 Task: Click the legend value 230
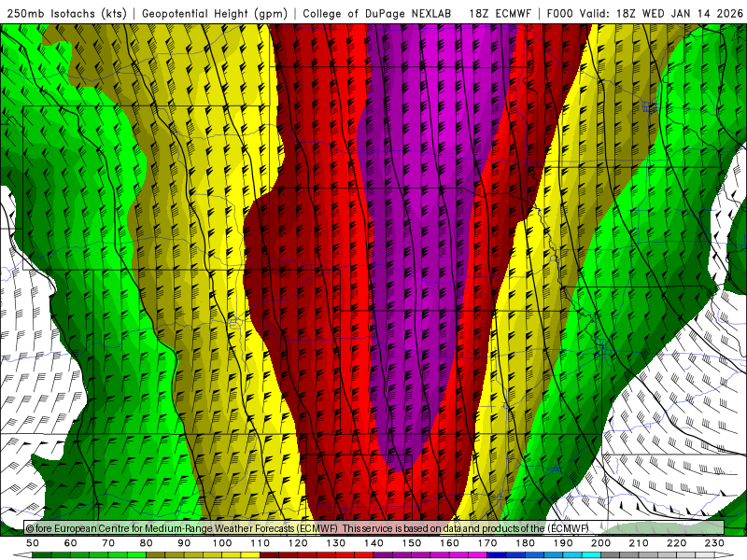(714, 543)
